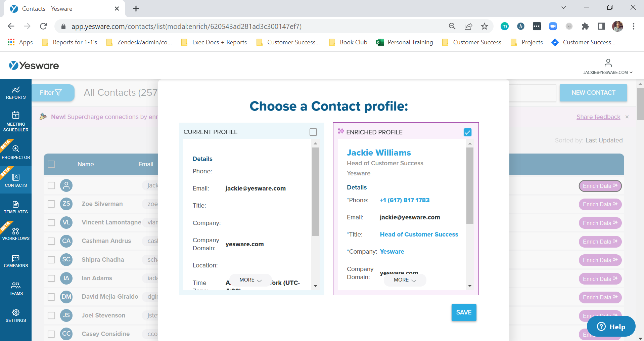Open Templates in the sidebar
This screenshot has width=644, height=341.
[x=16, y=207]
